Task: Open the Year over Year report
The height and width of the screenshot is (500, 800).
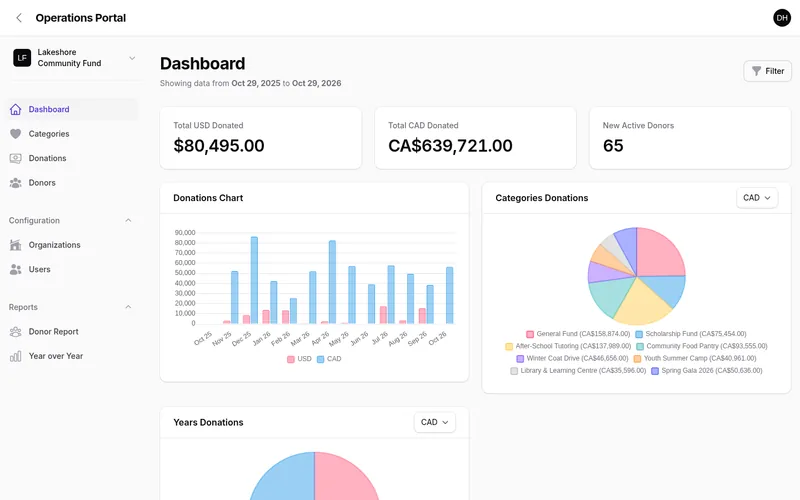Action: click(x=72, y=356)
